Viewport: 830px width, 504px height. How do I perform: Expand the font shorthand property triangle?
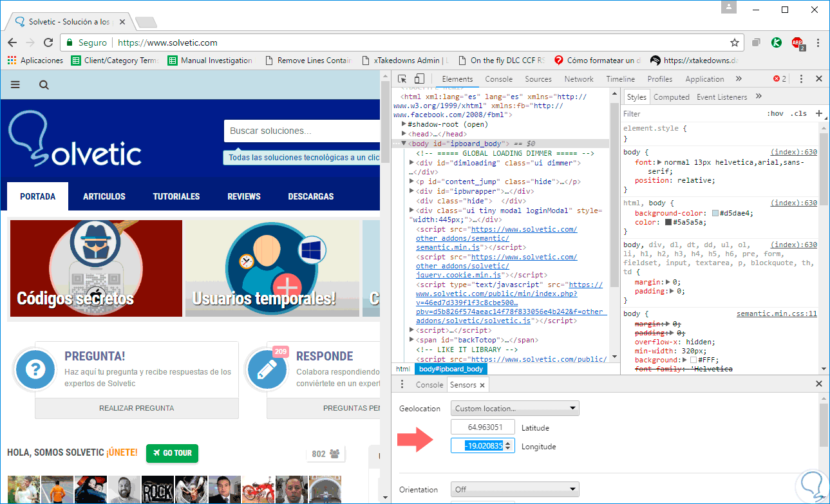click(x=659, y=163)
